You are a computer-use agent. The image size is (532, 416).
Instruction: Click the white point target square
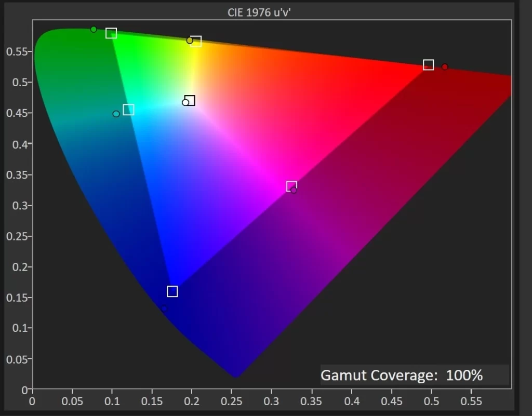pos(190,100)
